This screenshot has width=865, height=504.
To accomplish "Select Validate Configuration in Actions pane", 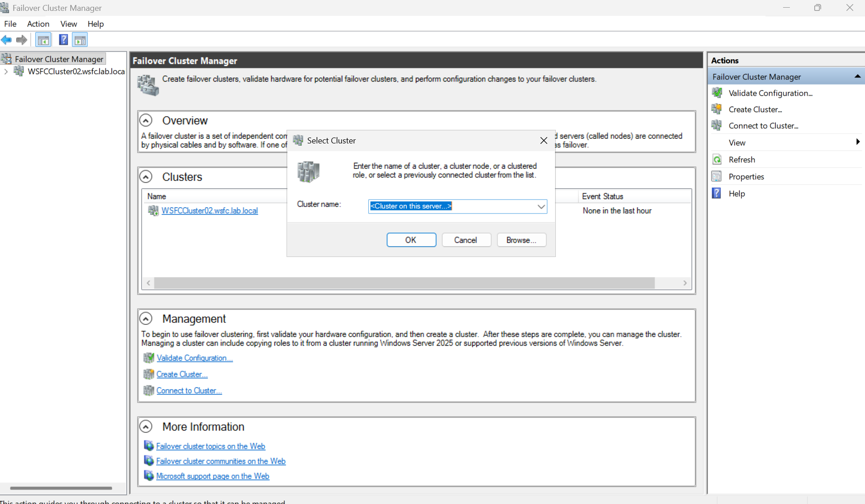I will coord(771,93).
